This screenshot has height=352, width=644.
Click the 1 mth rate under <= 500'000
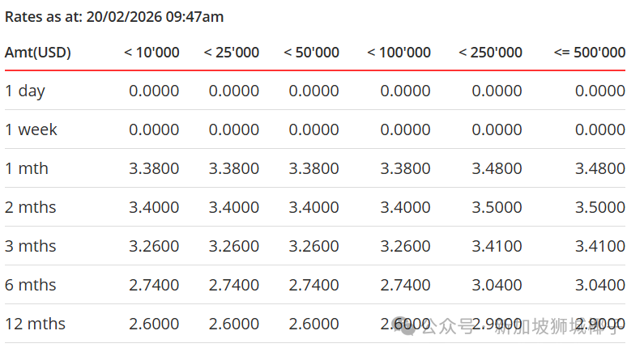600,168
